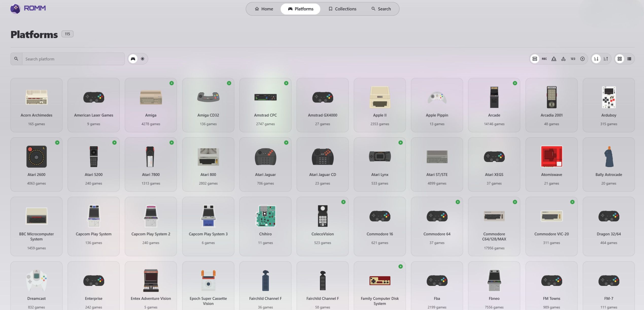Group platforms alphabetically with ABC button
The image size is (644, 310).
click(x=544, y=59)
